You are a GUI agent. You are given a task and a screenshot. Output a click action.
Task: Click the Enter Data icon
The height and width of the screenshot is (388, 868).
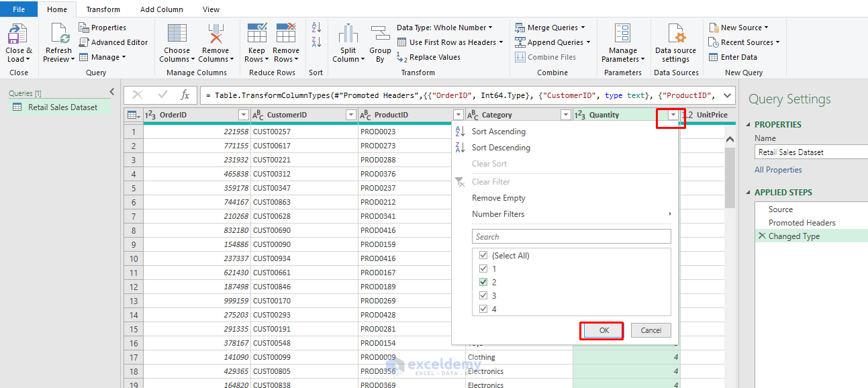click(x=714, y=57)
